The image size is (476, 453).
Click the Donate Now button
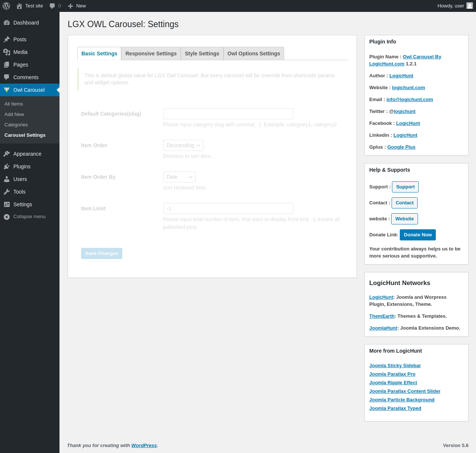[418, 235]
